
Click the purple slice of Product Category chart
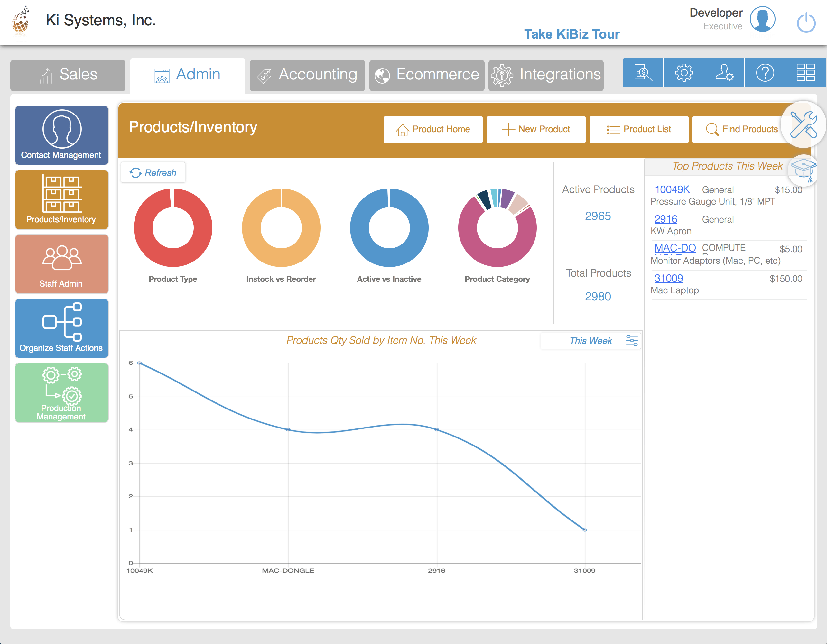pos(507,199)
